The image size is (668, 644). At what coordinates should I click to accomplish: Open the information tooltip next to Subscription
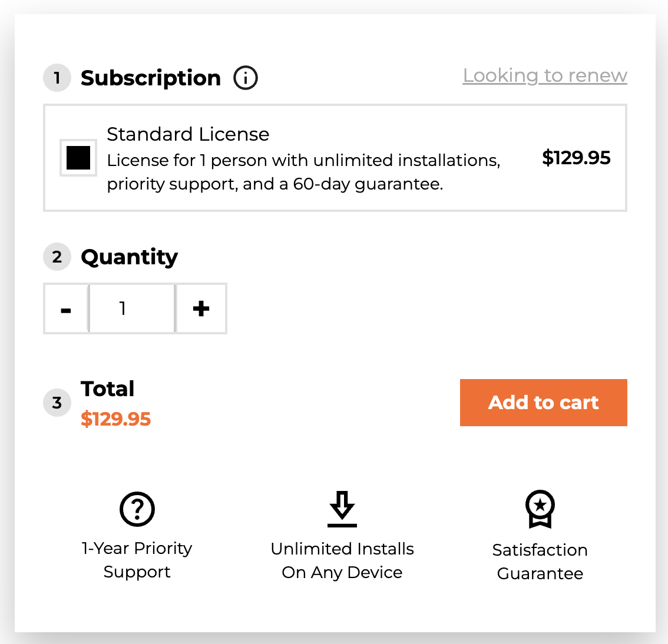pos(246,77)
